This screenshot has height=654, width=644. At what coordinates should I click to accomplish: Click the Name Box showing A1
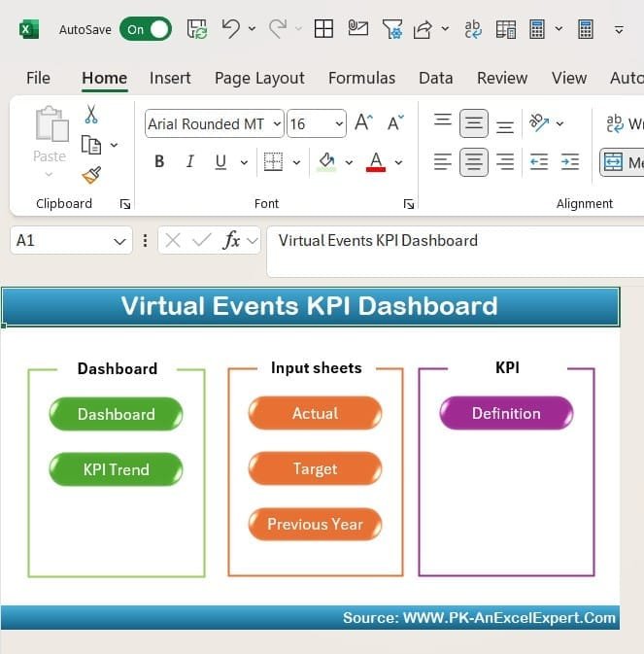click(71, 241)
